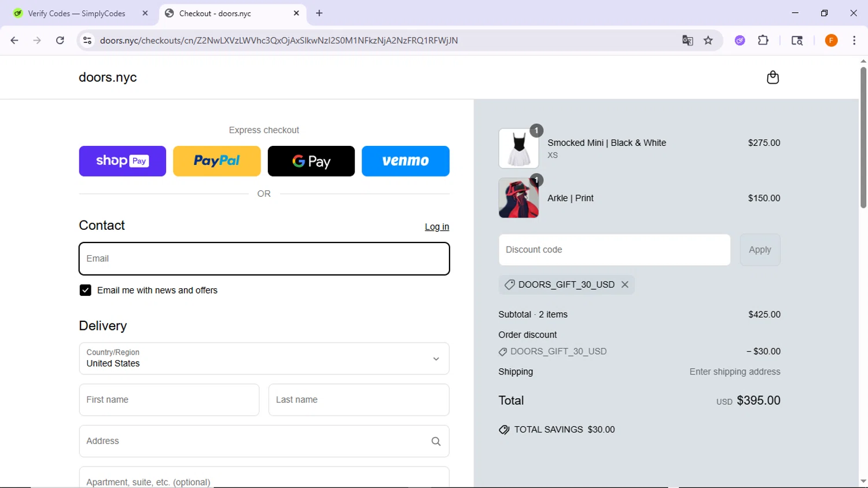Viewport: 868px width, 488px height.
Task: Click Enter shipping address text
Action: tap(735, 372)
